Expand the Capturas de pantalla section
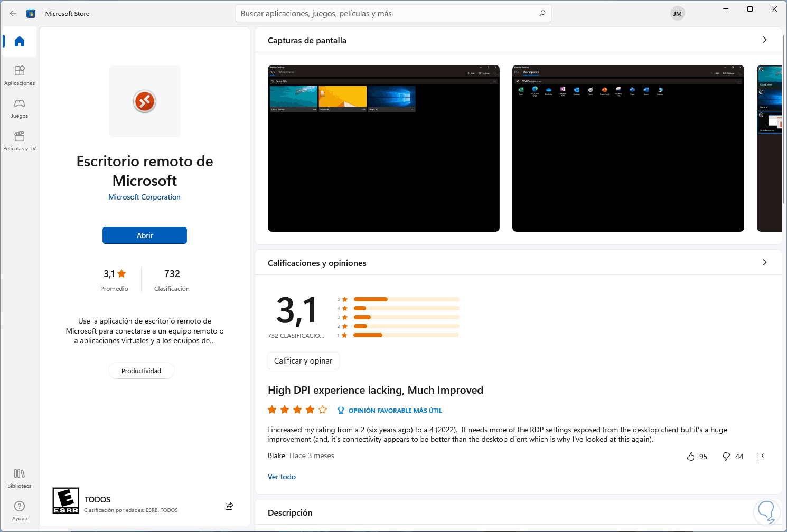Viewport: 787px width, 532px height. (764, 40)
